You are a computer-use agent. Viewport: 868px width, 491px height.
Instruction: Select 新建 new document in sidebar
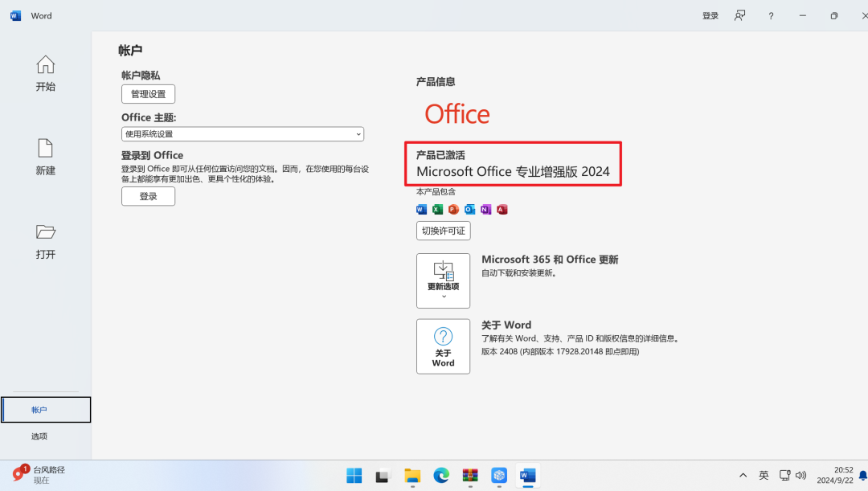click(45, 158)
